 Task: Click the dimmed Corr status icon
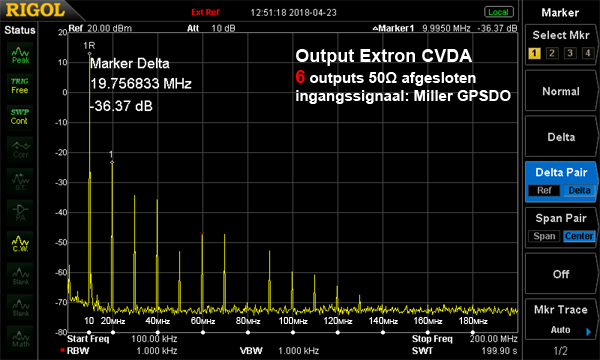point(20,150)
